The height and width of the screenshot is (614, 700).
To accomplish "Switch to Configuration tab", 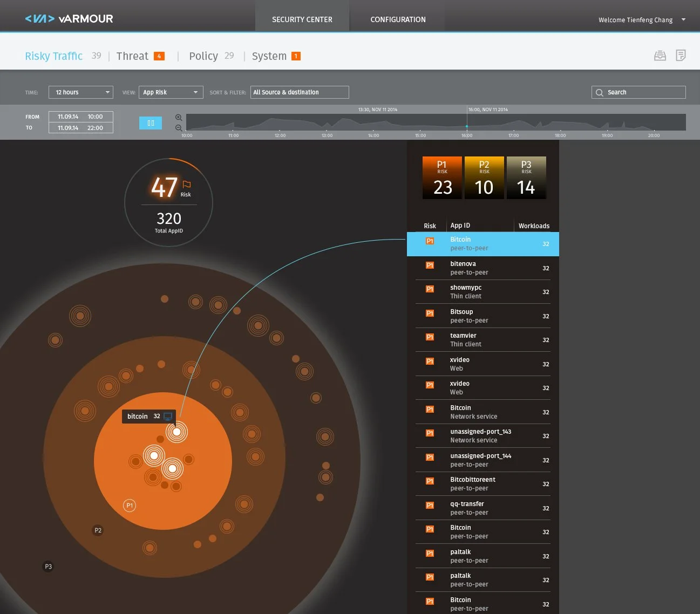I will 398,19.
